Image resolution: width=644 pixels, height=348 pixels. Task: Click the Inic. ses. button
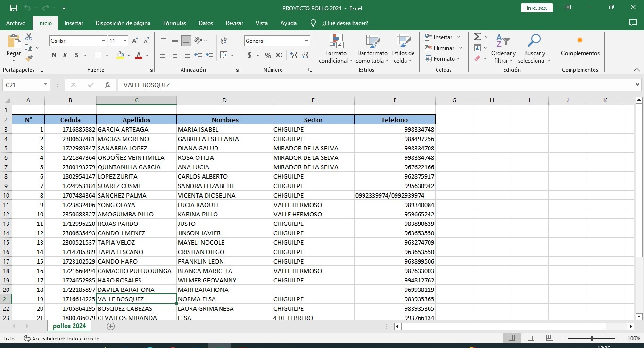click(x=537, y=8)
